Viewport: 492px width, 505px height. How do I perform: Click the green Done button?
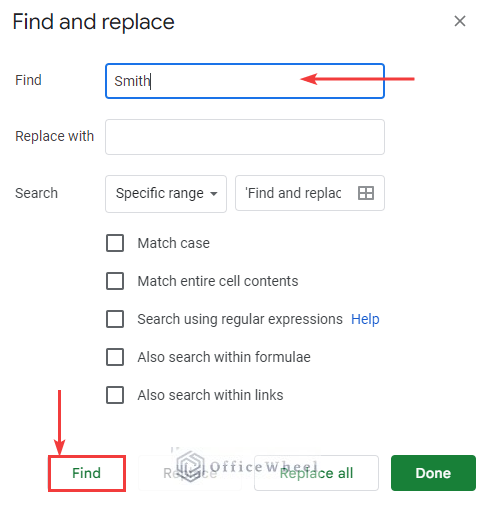point(433,473)
